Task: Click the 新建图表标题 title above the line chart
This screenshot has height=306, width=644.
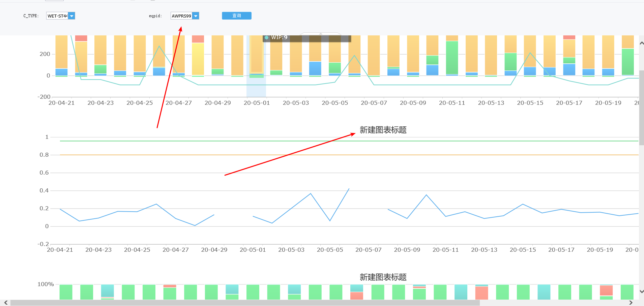Action: click(383, 130)
